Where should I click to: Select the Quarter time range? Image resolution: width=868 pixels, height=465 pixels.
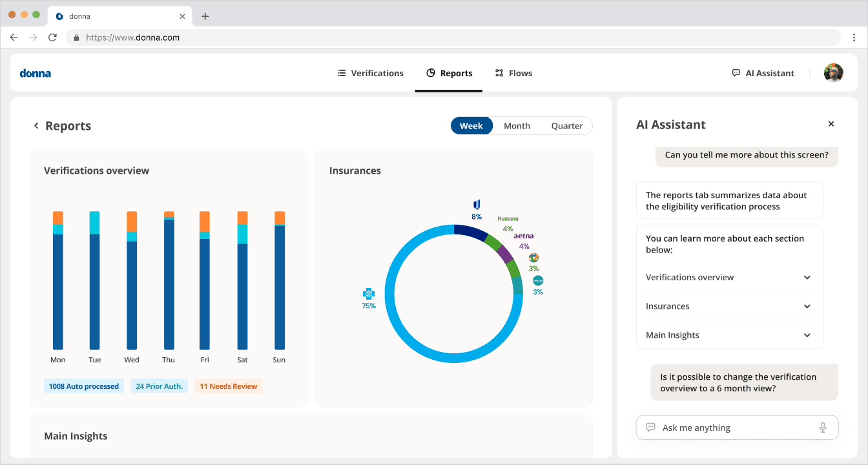click(567, 126)
